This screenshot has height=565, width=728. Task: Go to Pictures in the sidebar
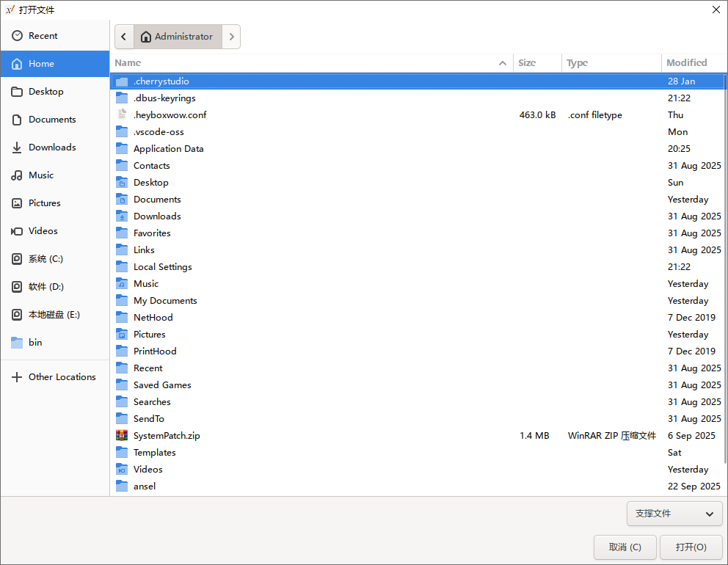(x=44, y=203)
